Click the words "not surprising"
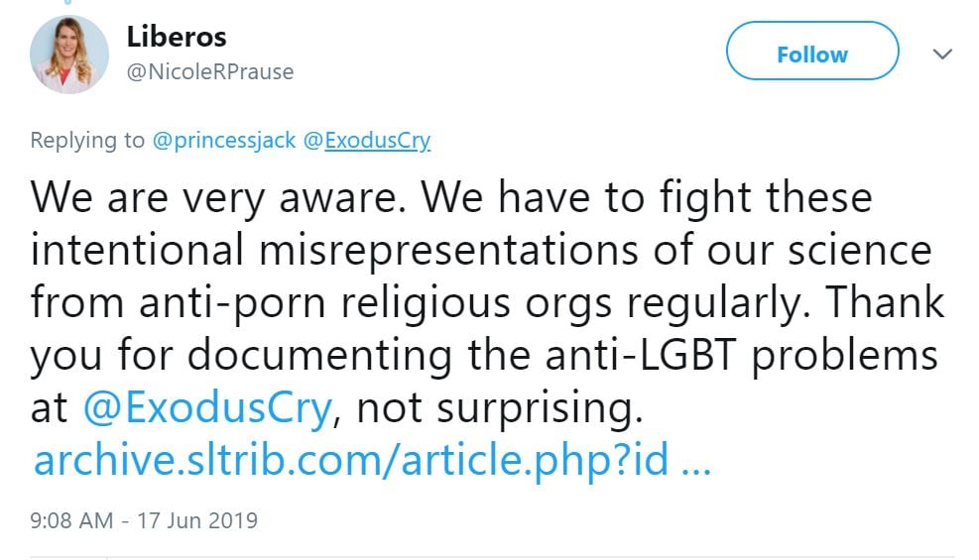Image resolution: width=979 pixels, height=560 pixels. 496,408
